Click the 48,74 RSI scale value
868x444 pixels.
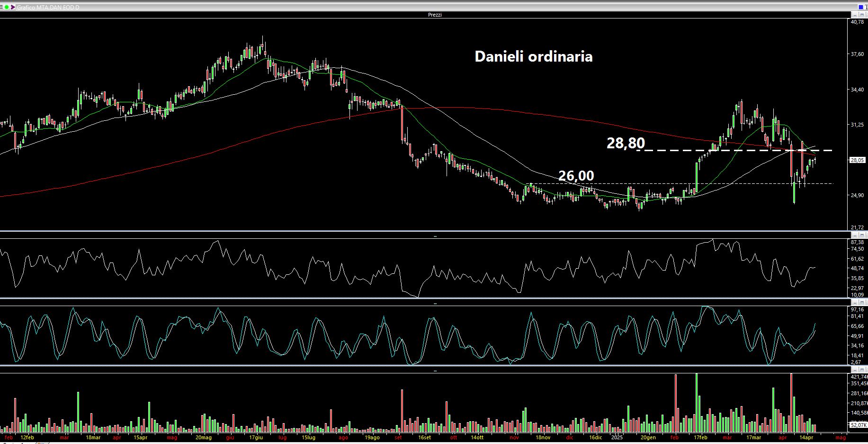click(858, 268)
